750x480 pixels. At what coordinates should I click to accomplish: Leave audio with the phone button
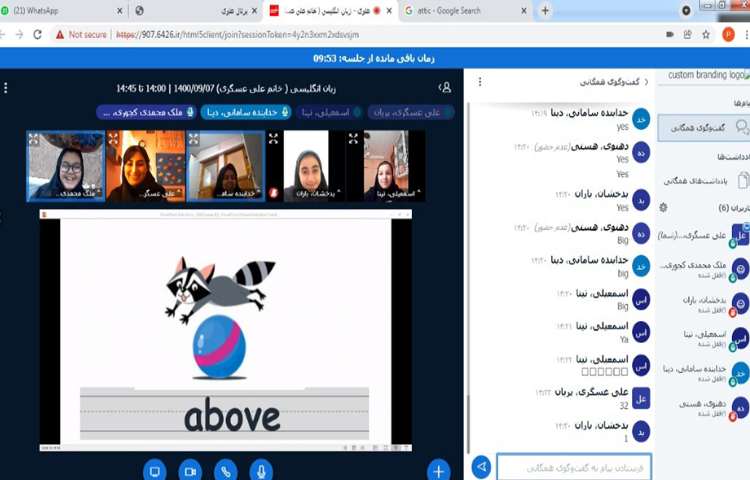226,471
